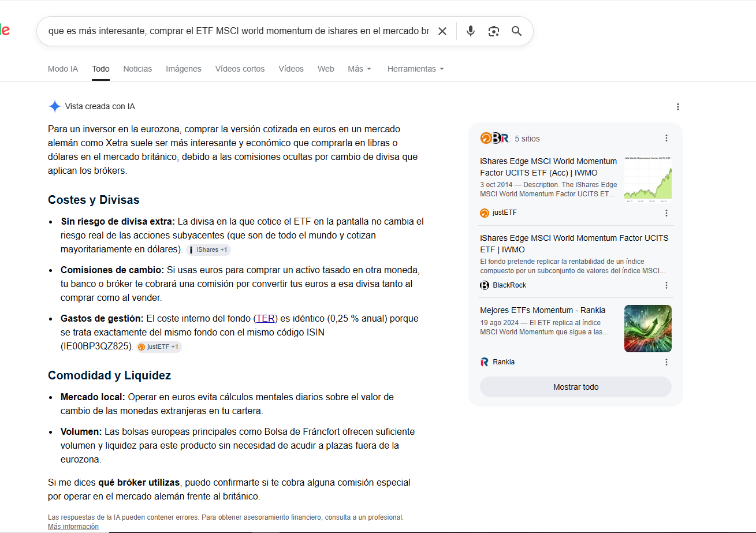This screenshot has width=756, height=533.
Task: Click the Google logo
Action: click(5, 31)
